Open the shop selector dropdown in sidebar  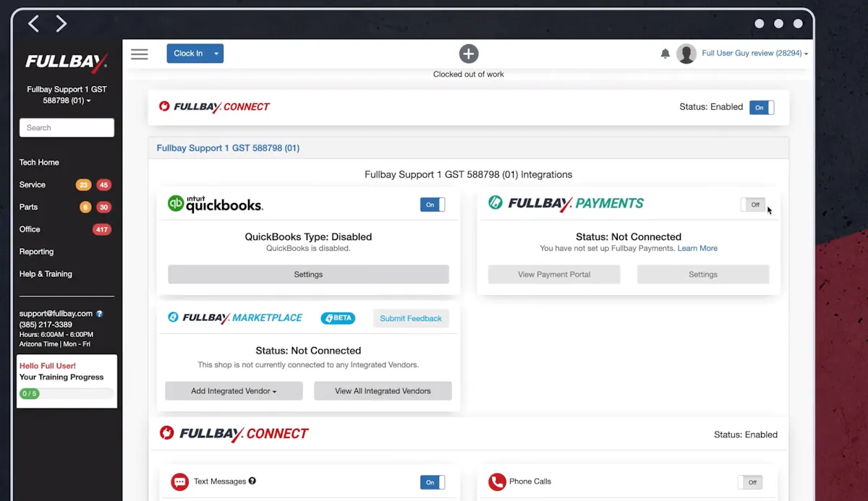pos(67,95)
